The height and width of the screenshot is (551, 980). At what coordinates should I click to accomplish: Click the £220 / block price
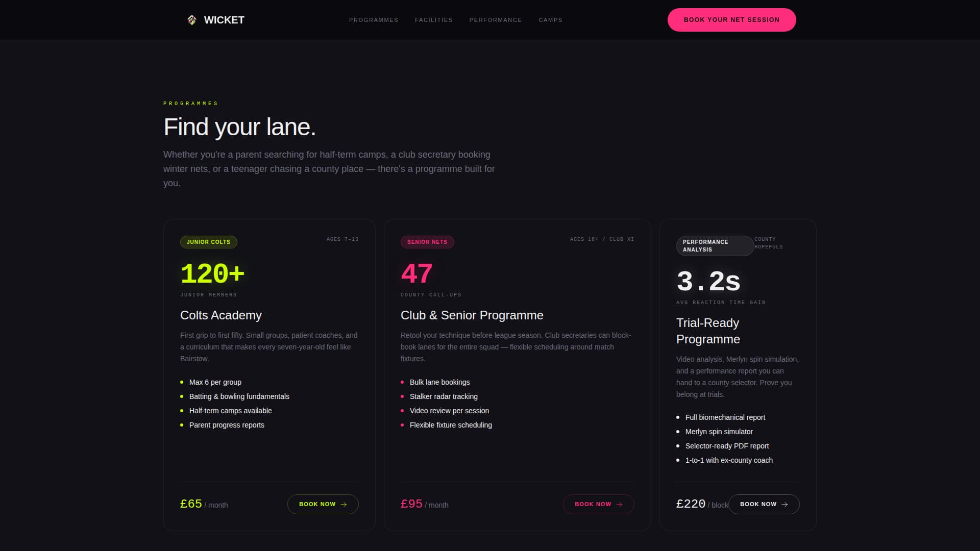[702, 504]
